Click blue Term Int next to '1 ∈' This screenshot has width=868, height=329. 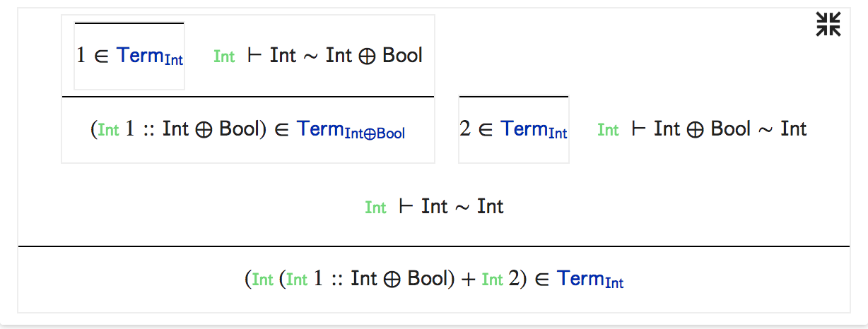(x=150, y=56)
